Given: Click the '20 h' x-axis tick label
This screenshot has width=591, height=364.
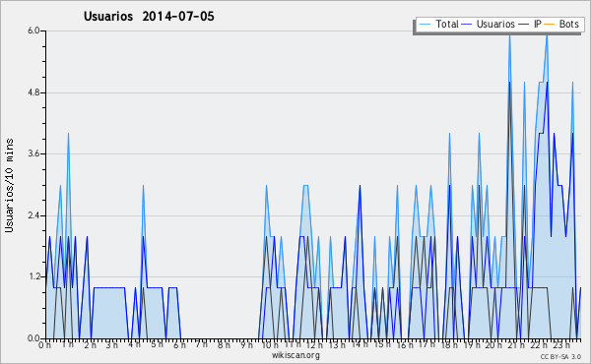Looking at the screenshot, I should click(493, 344).
